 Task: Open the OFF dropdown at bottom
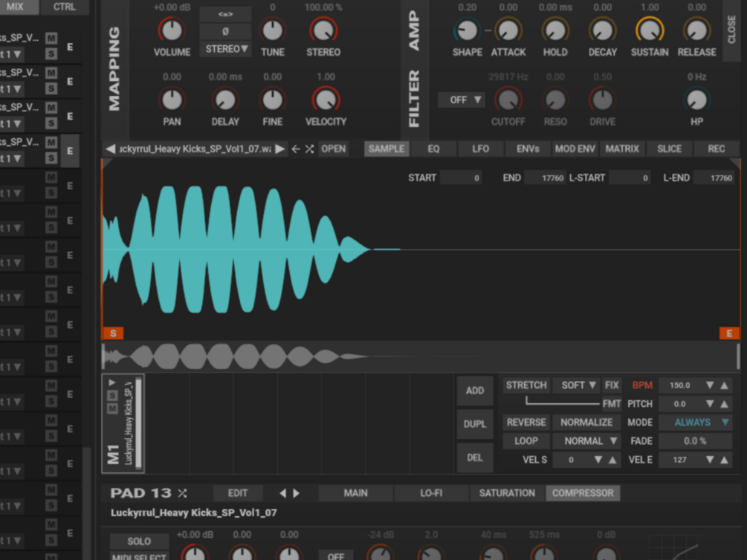click(336, 556)
